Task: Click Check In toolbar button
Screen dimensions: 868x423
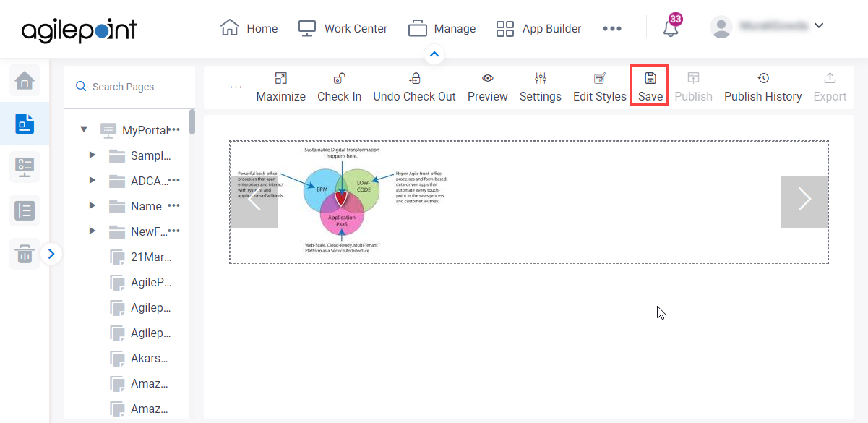Action: pos(340,87)
